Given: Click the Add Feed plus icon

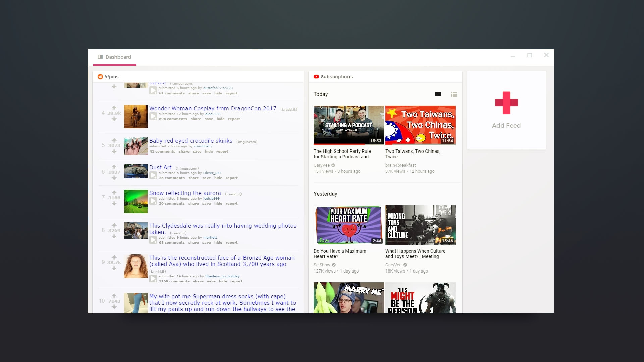Looking at the screenshot, I should (506, 103).
